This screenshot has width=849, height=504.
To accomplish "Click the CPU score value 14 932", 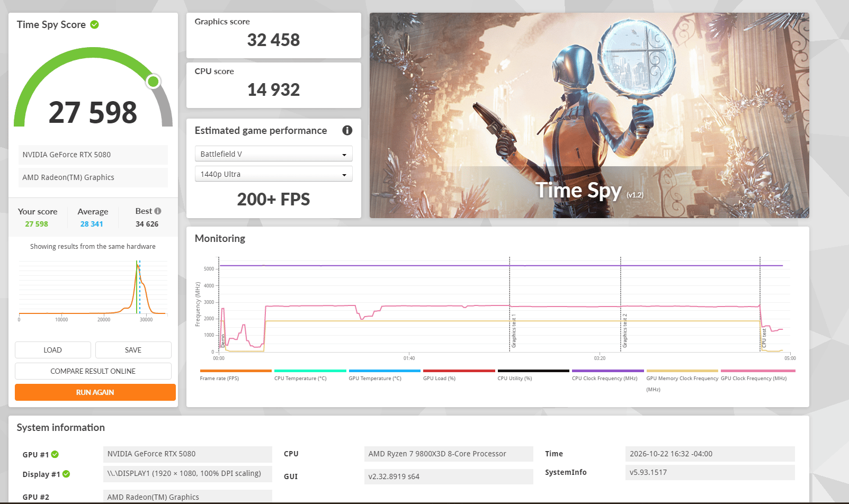I will 273,89.
